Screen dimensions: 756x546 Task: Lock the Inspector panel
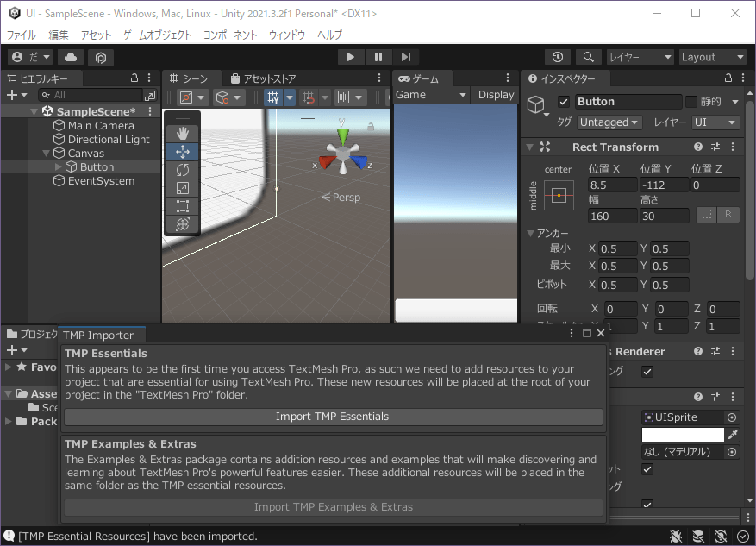728,78
